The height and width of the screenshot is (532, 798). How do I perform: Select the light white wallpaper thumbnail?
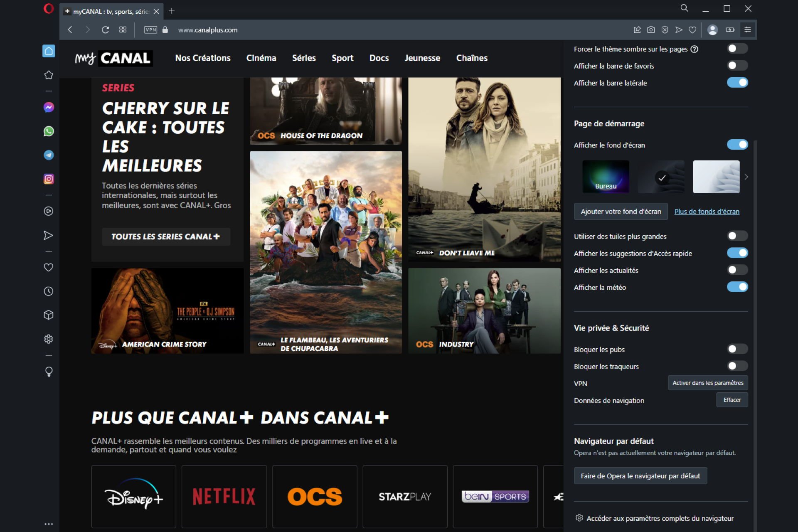[x=716, y=177]
